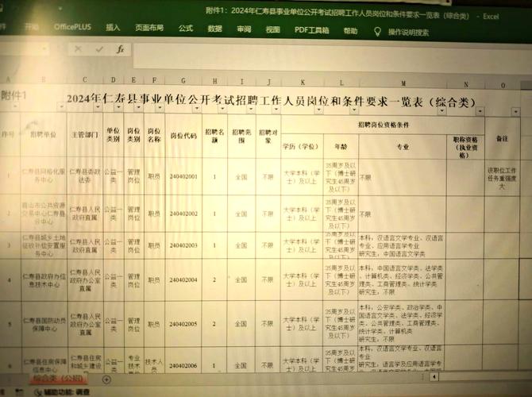Open filter dropdown in column D
The image size is (532, 397).
(x=118, y=107)
